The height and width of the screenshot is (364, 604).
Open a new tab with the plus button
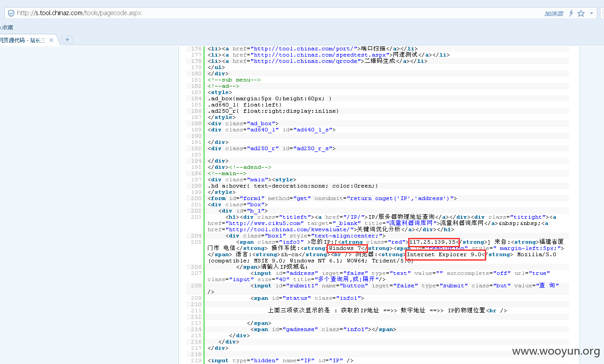[x=67, y=40]
